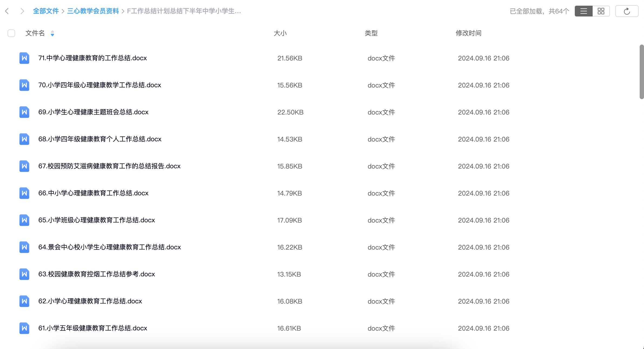This screenshot has height=349, width=644.
Task: Select 67.校园预防艾滋病健康教育工作的总结报告.docx
Action: click(109, 166)
